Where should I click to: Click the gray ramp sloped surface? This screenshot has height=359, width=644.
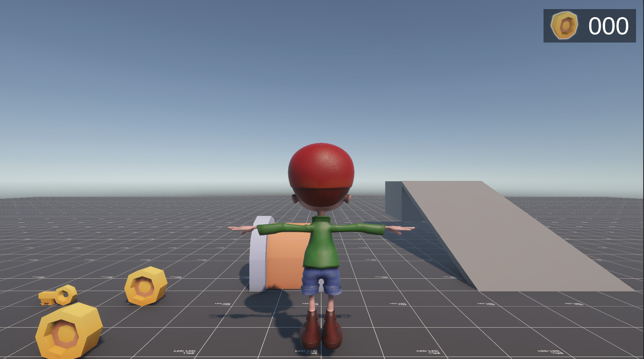[x=512, y=235]
